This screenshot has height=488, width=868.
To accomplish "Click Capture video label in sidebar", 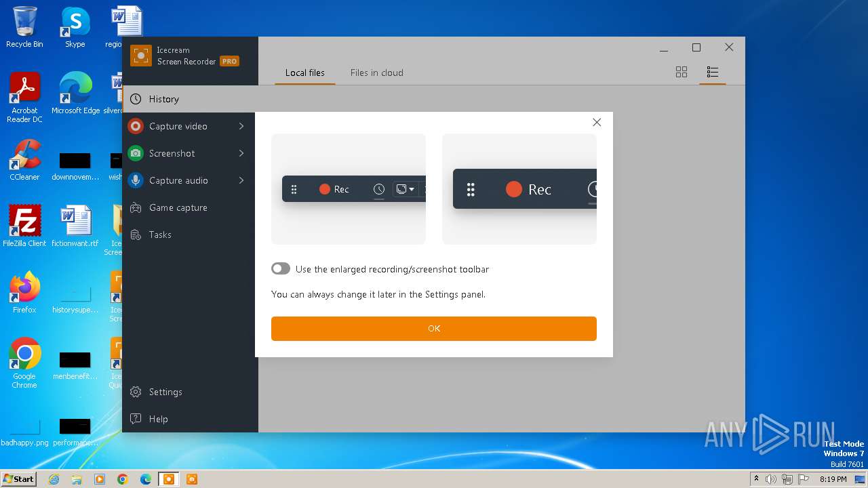I will (178, 126).
